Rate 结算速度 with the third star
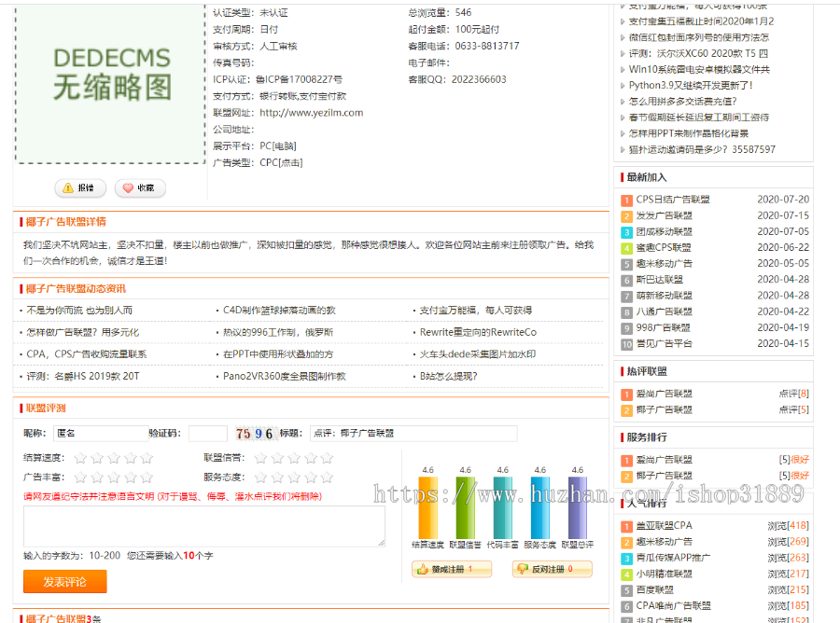The width and height of the screenshot is (840, 623). [x=114, y=458]
